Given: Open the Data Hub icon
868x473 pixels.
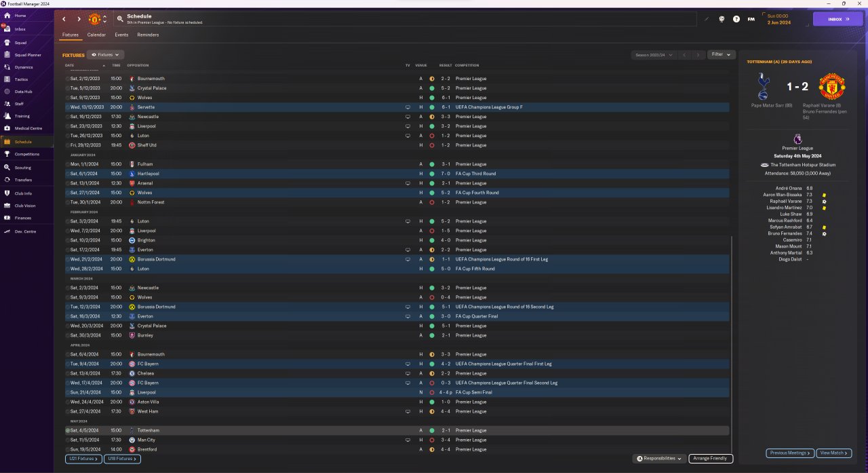Looking at the screenshot, I should (7, 92).
